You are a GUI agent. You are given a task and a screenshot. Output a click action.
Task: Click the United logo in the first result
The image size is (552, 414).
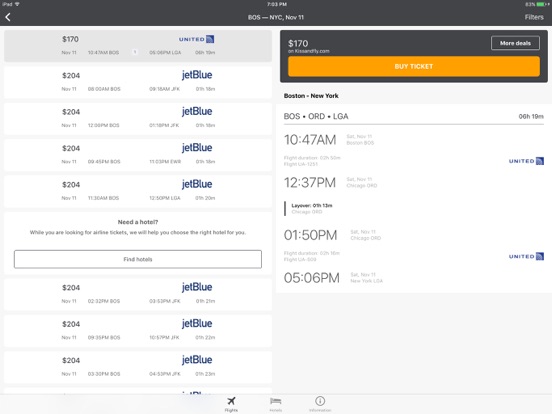coord(196,39)
